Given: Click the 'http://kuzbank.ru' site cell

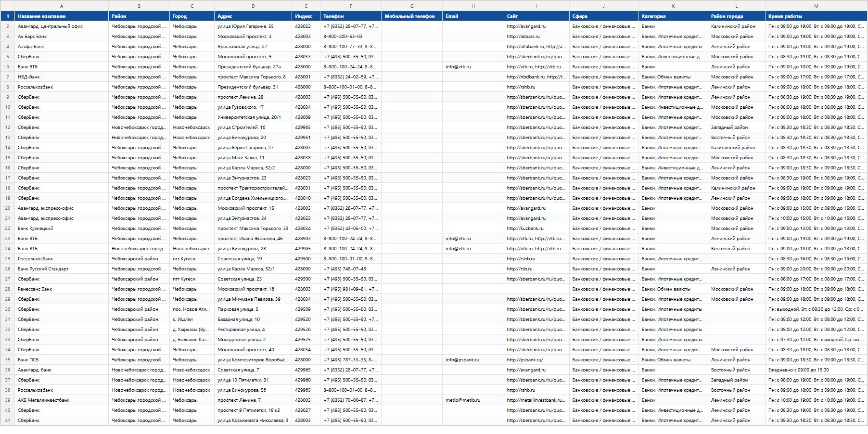Looking at the screenshot, I should click(x=536, y=229).
